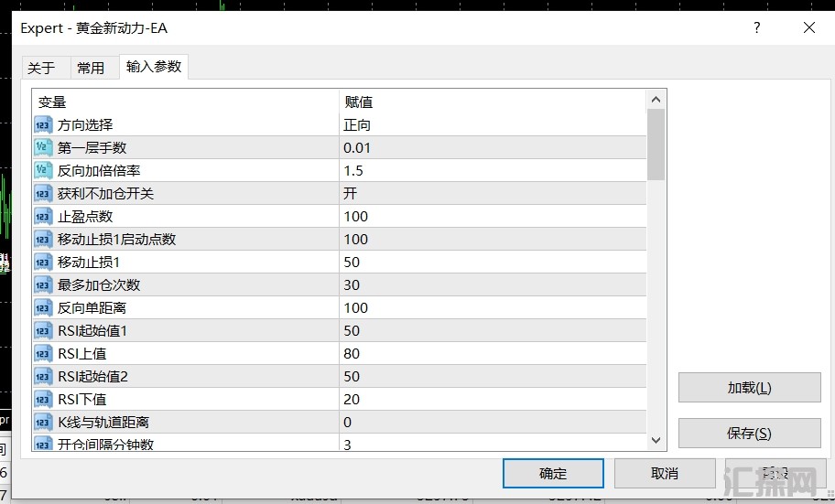The image size is (835, 504).
Task: Click the icon beside 方向选择 row
Action: point(43,125)
